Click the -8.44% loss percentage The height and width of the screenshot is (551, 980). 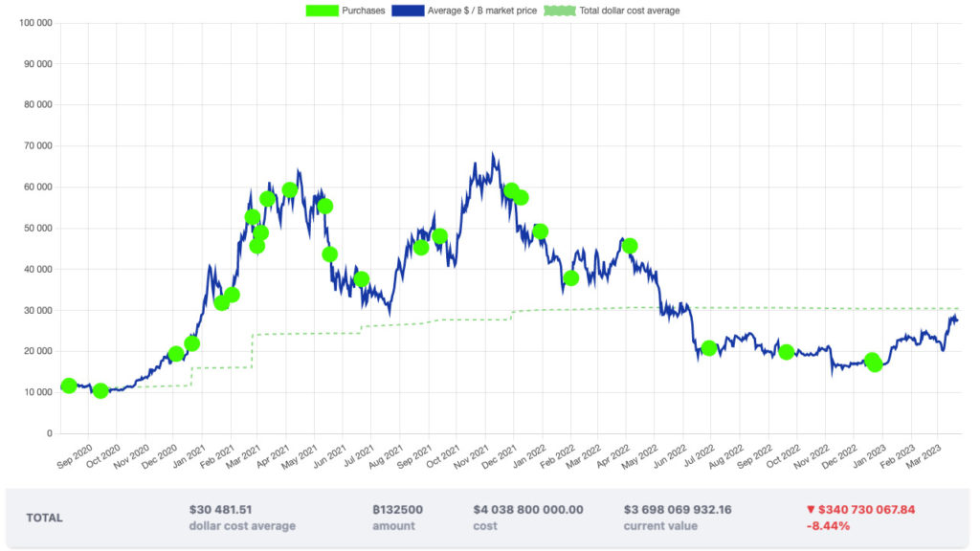[828, 525]
